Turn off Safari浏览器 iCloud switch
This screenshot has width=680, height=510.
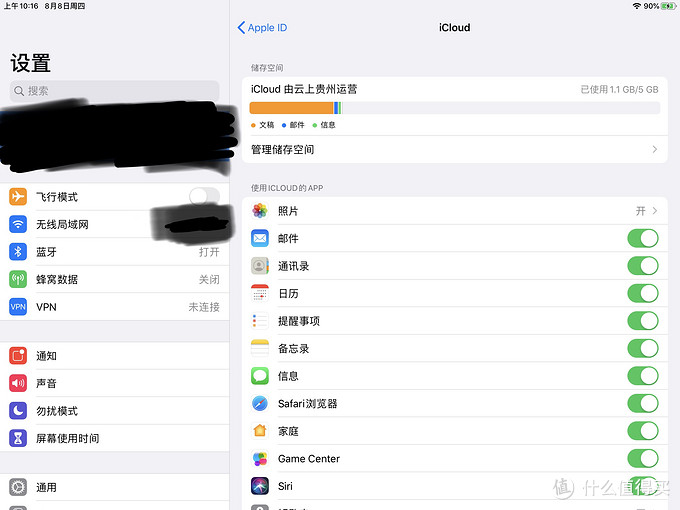coord(643,403)
